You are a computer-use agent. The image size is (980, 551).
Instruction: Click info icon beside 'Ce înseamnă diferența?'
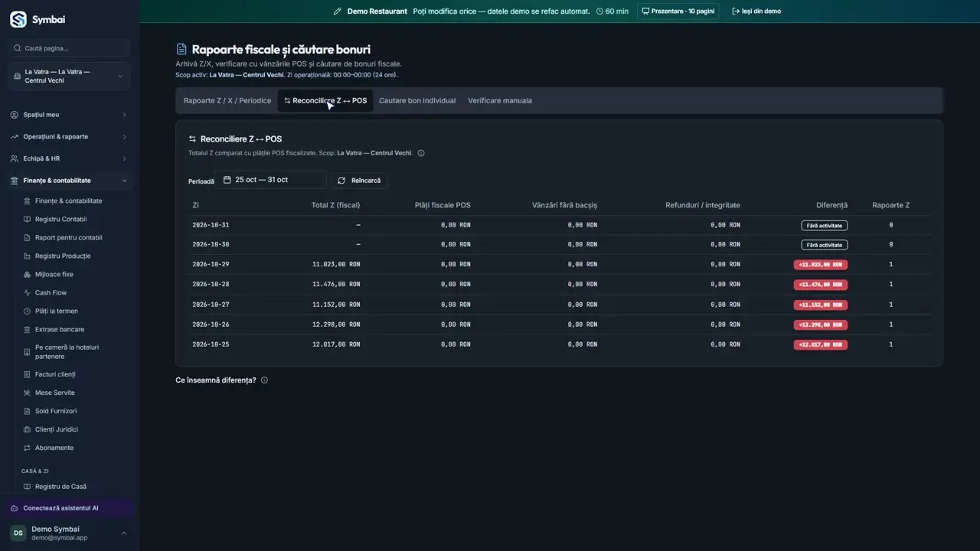(x=264, y=380)
